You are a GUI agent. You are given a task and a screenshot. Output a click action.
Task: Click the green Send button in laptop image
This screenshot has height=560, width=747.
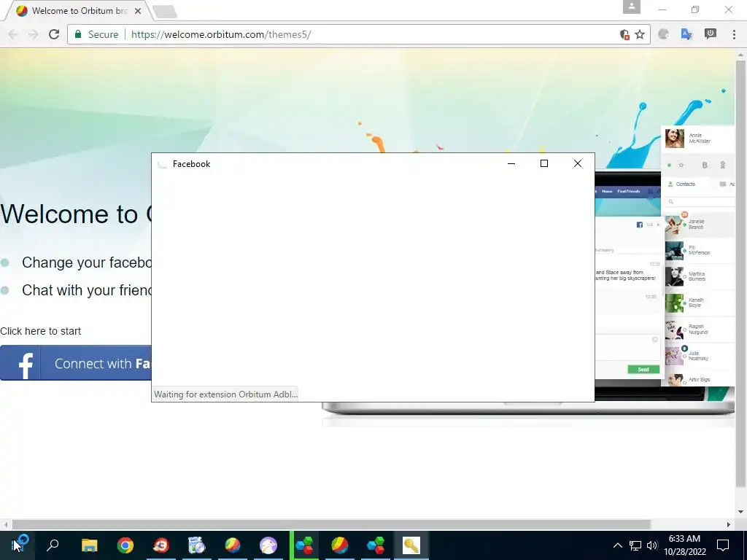pos(643,370)
